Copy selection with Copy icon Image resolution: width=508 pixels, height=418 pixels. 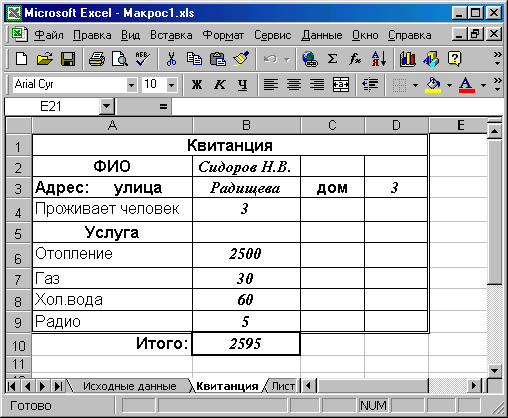coord(194,59)
